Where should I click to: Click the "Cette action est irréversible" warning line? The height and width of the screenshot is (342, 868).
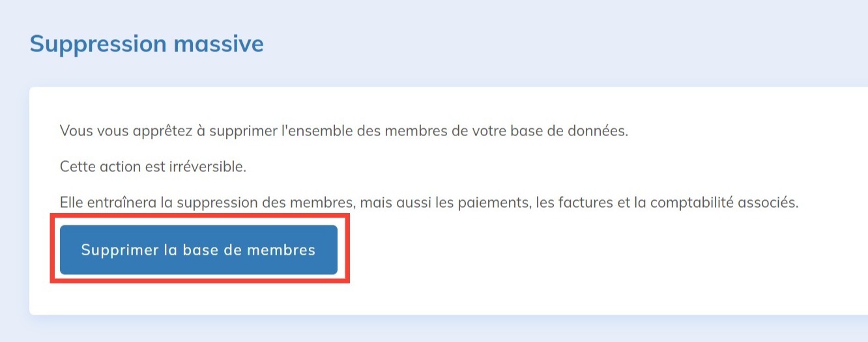coord(153,166)
